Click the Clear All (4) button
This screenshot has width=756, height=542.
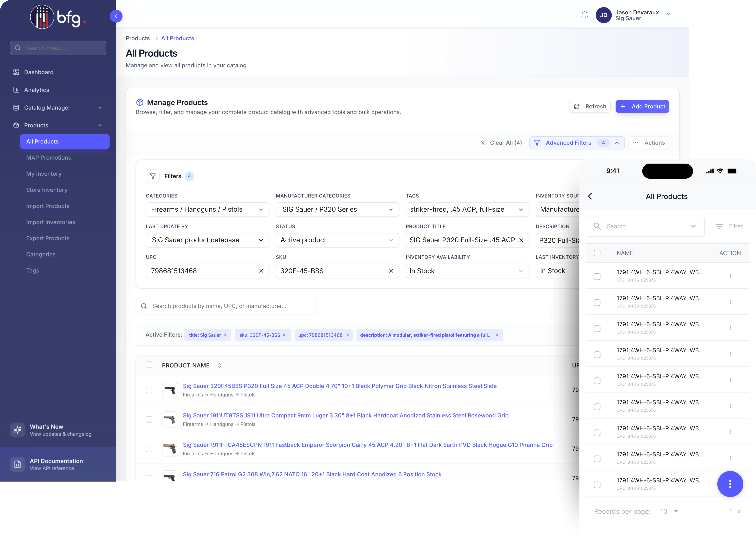[x=501, y=143]
